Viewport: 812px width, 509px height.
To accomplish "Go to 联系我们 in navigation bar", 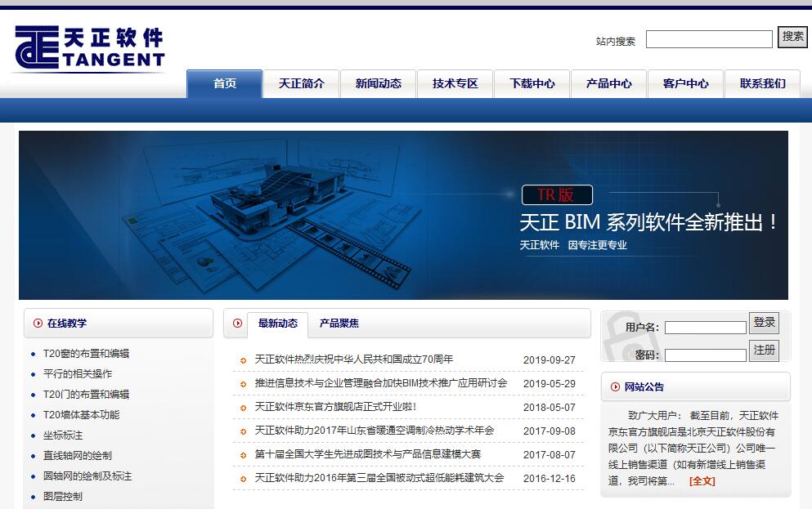I will (x=762, y=84).
